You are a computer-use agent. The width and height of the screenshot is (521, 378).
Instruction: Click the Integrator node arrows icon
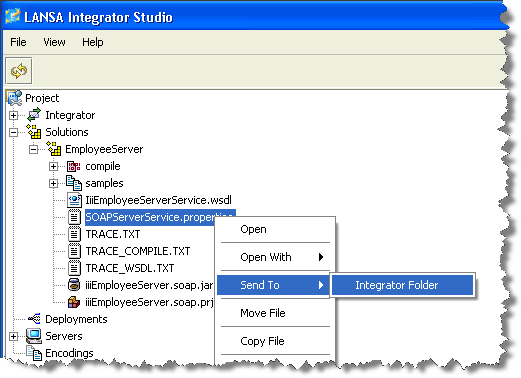click(x=34, y=115)
